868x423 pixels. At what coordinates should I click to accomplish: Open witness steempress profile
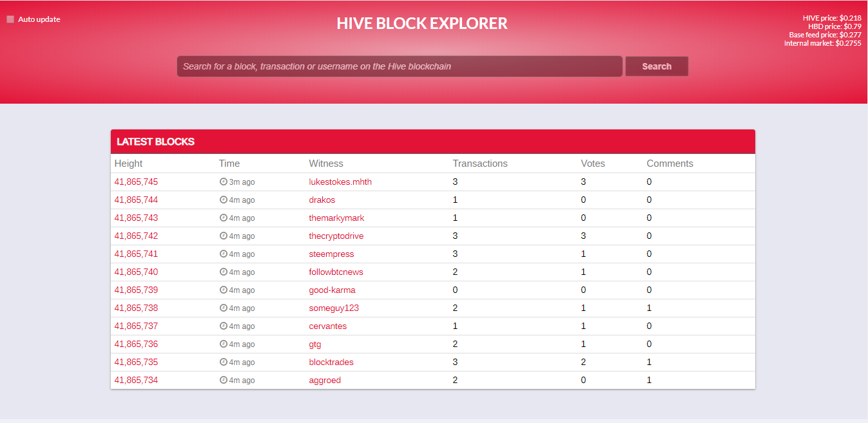click(x=331, y=254)
